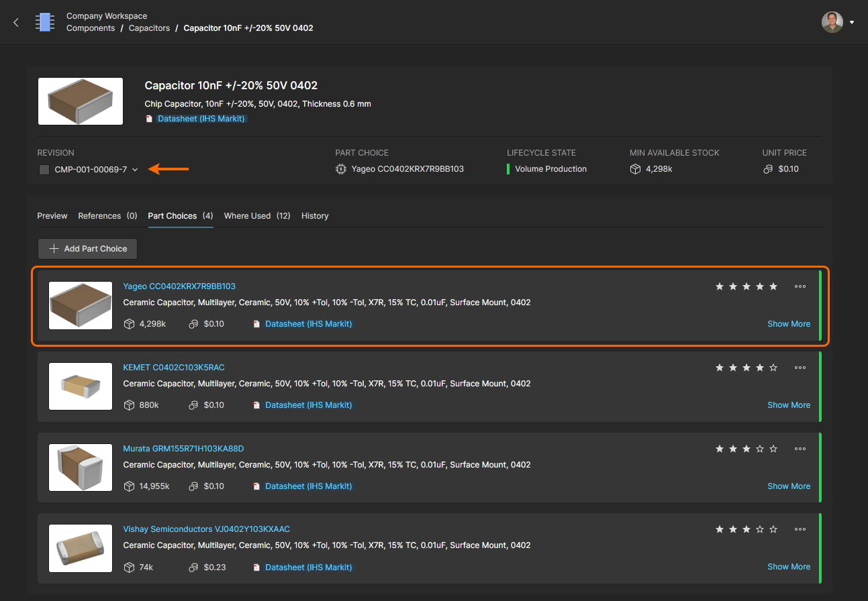Open the History tab
868x601 pixels.
tap(315, 216)
